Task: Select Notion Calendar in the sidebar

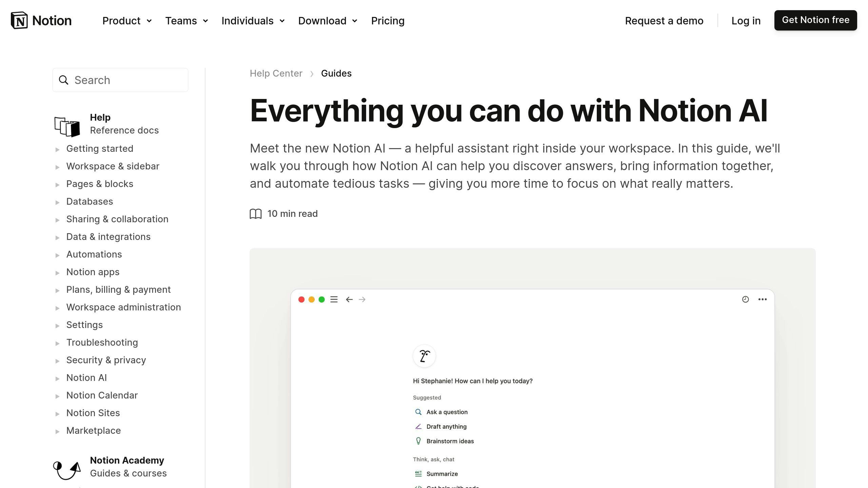Action: coord(102,395)
